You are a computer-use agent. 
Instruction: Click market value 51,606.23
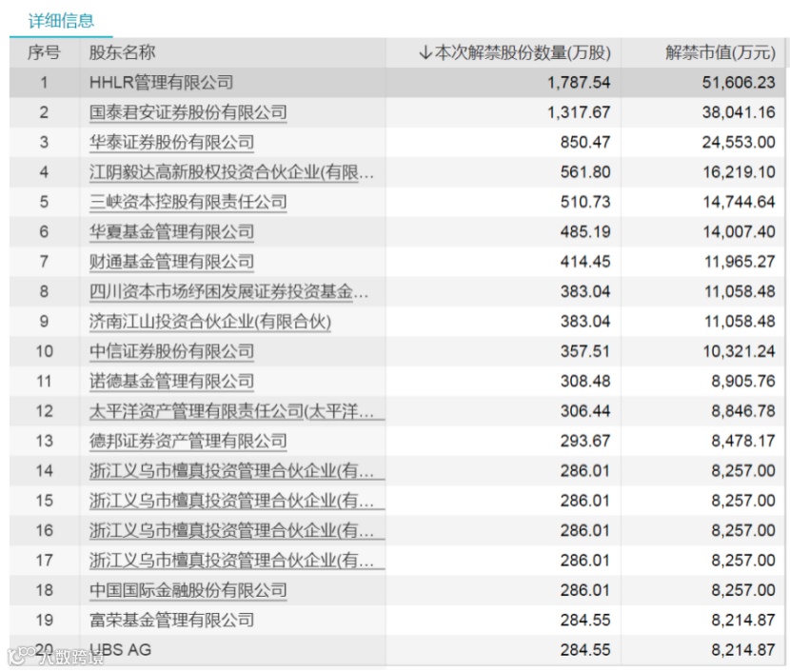click(739, 82)
